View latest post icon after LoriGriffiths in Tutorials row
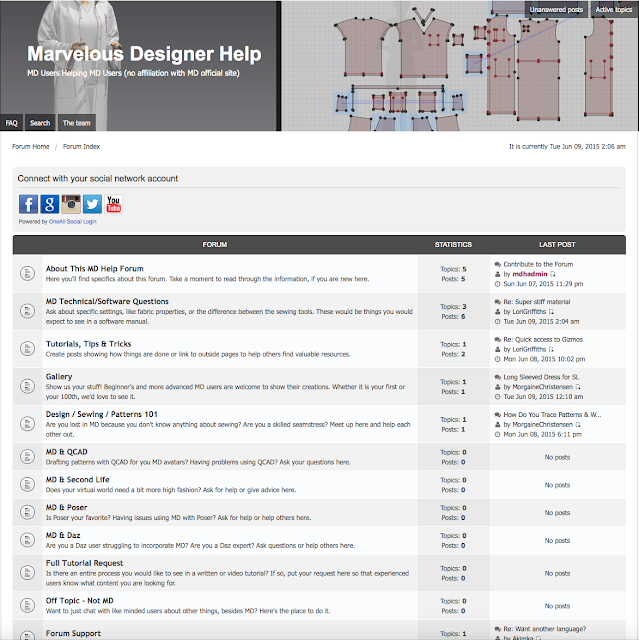The image size is (639, 640). (551, 349)
